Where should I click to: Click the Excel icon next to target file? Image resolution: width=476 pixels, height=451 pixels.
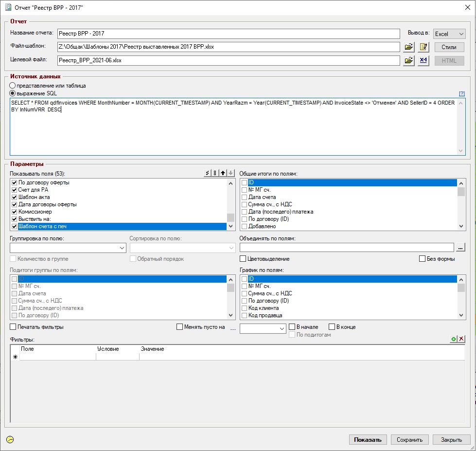click(x=423, y=60)
